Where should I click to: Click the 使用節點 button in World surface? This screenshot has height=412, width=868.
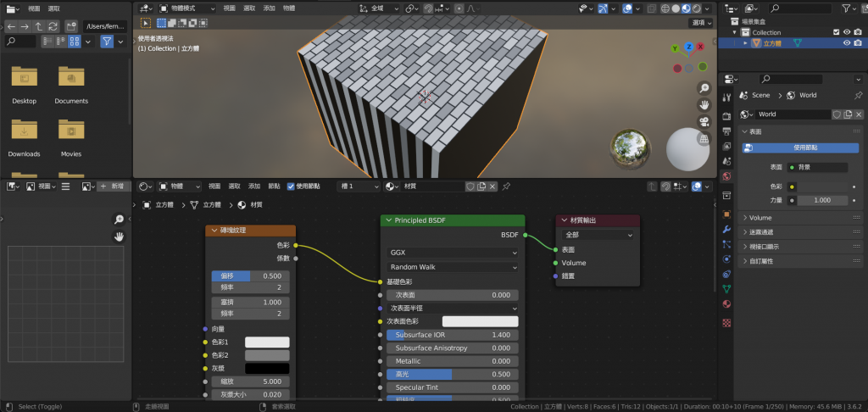[x=800, y=148]
